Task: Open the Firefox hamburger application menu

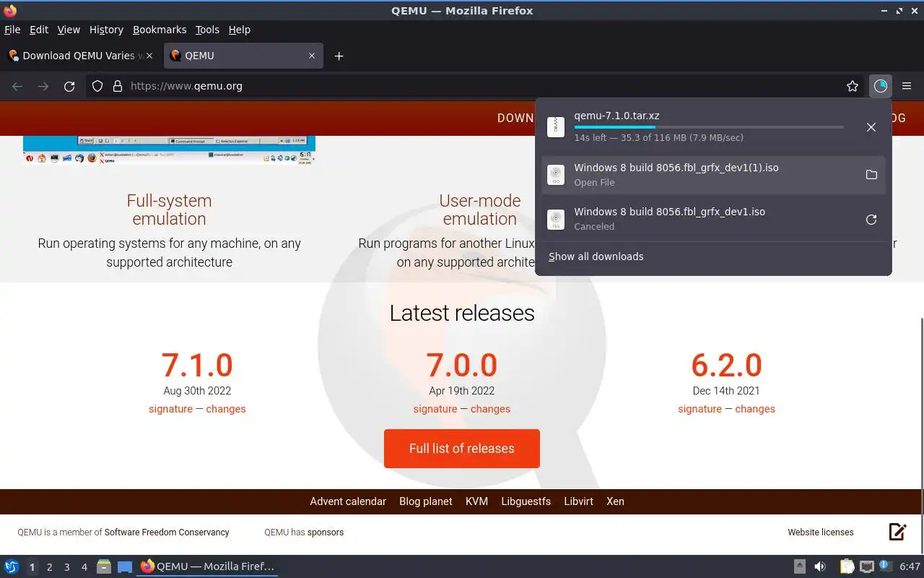Action: click(907, 87)
